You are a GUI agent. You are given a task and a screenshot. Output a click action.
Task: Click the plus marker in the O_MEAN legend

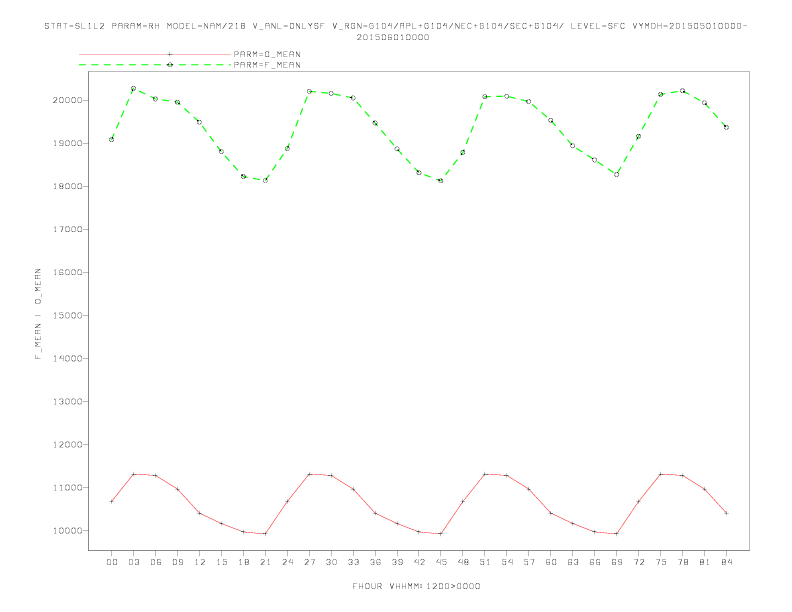point(170,54)
